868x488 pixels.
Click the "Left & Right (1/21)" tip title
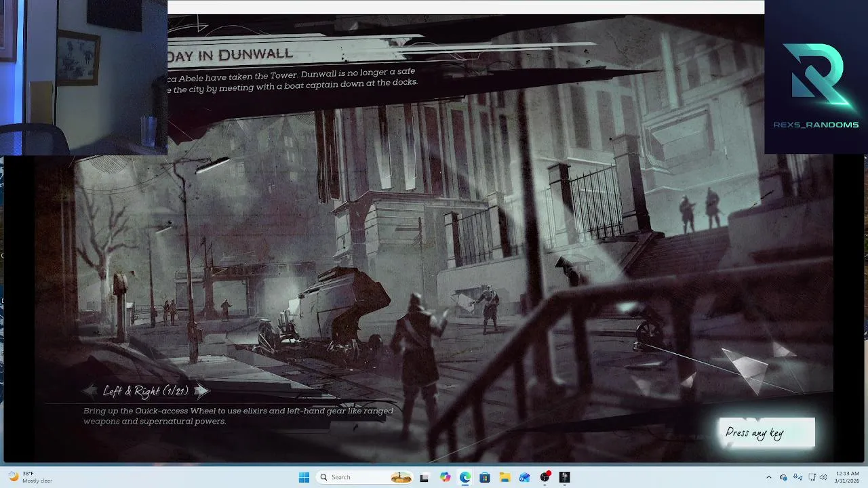[146, 390]
